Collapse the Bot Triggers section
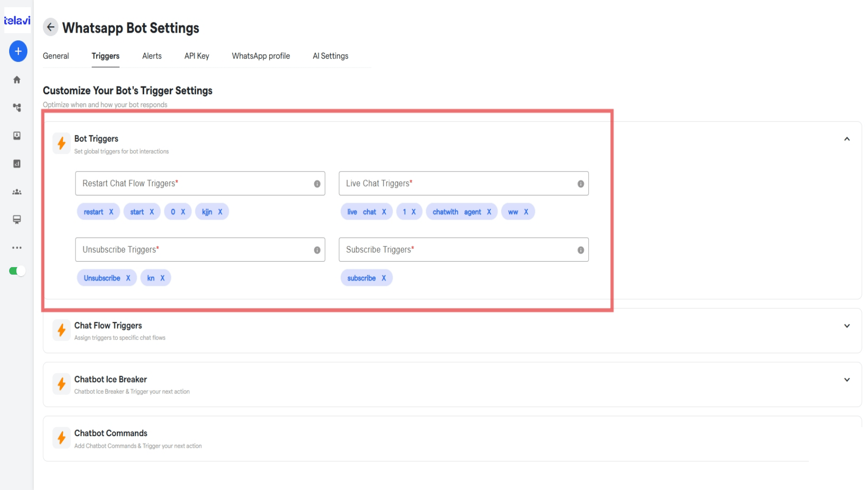Viewport: 868px width, 490px height. click(x=847, y=139)
